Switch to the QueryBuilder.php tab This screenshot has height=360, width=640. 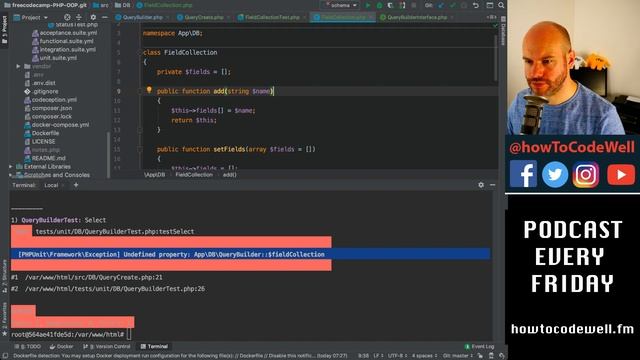tap(142, 18)
